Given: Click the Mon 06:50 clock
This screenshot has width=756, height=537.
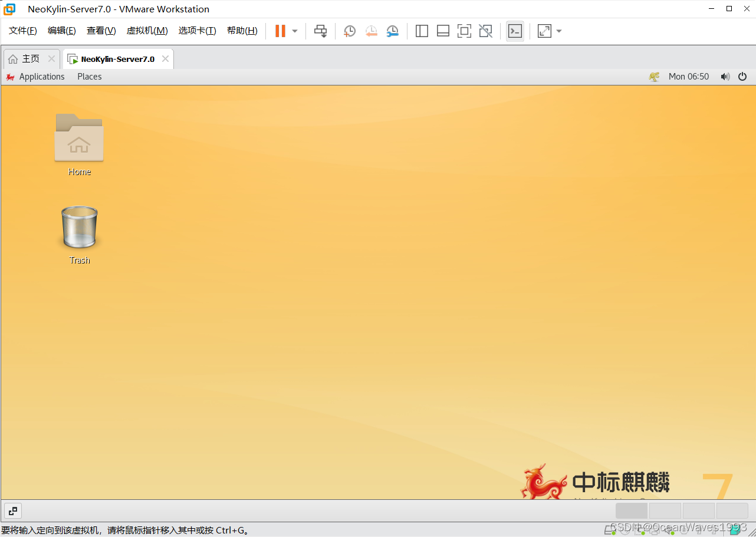Looking at the screenshot, I should click(x=689, y=77).
